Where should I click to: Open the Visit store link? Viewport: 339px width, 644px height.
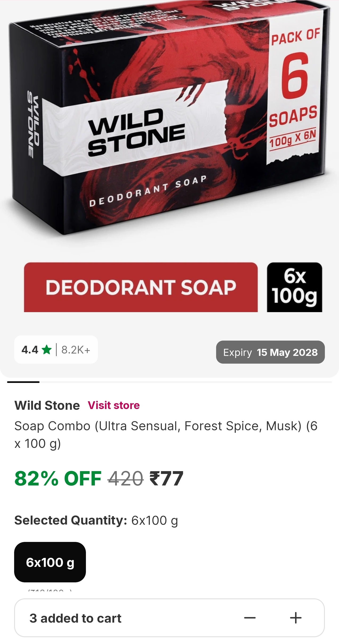113,405
